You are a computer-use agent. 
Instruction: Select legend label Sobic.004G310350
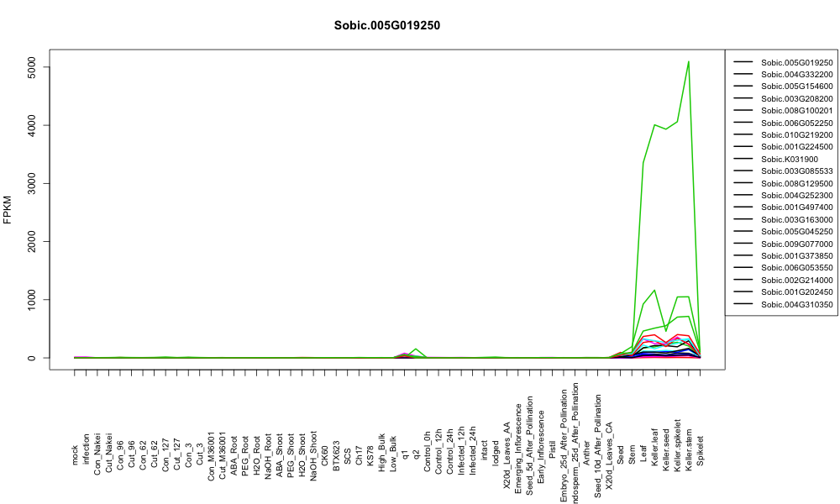click(796, 304)
